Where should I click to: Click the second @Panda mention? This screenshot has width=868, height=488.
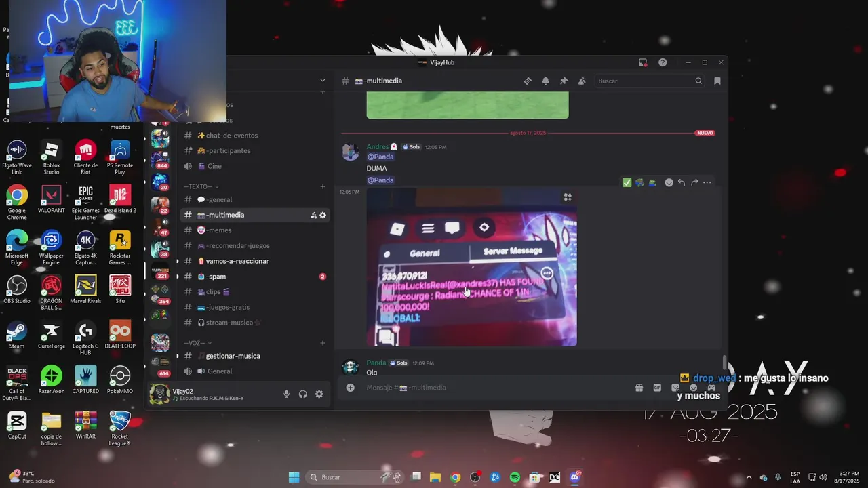pyautogui.click(x=380, y=180)
